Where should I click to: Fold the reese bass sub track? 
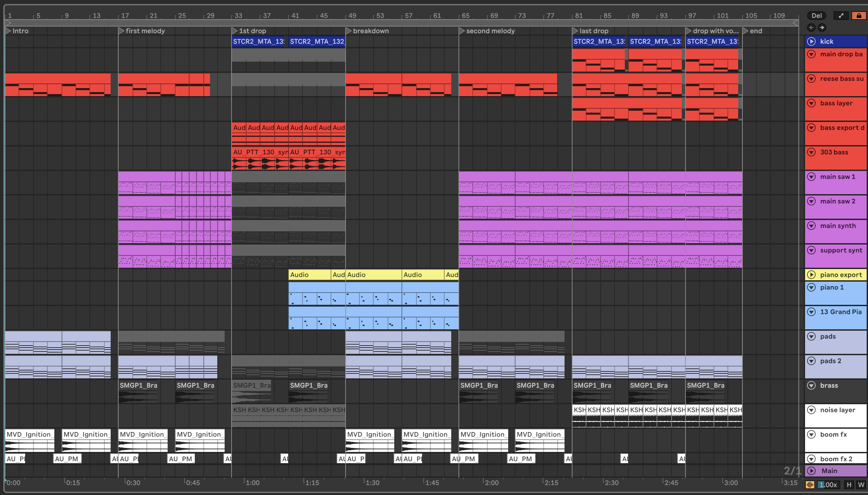pyautogui.click(x=812, y=79)
